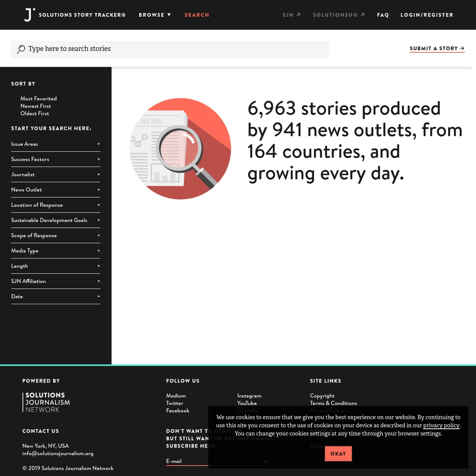Open the SJN external link

tap(292, 15)
